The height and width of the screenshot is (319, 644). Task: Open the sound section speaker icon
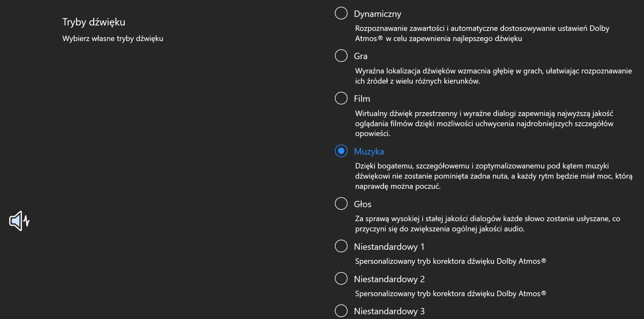coord(19,221)
